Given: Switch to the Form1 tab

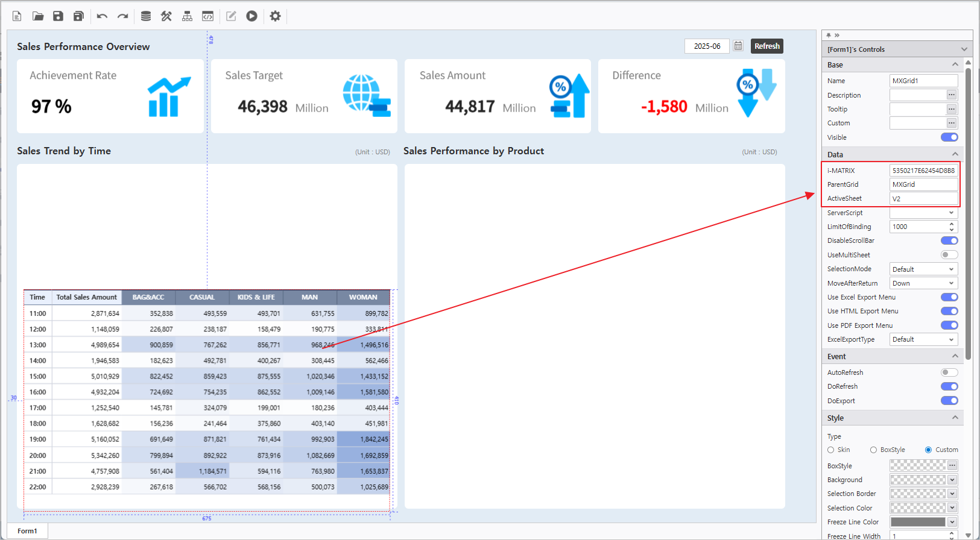Looking at the screenshot, I should coord(27,531).
